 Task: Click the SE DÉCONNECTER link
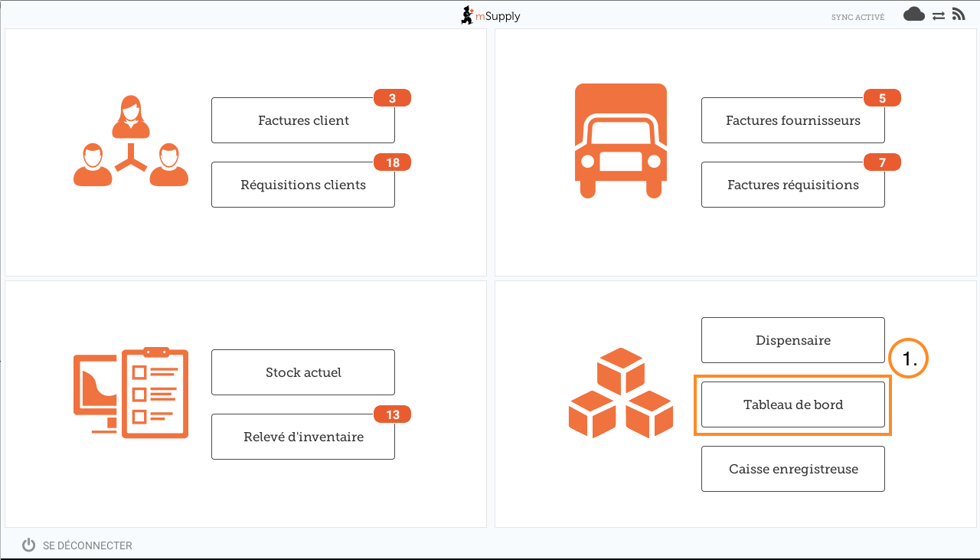(87, 545)
